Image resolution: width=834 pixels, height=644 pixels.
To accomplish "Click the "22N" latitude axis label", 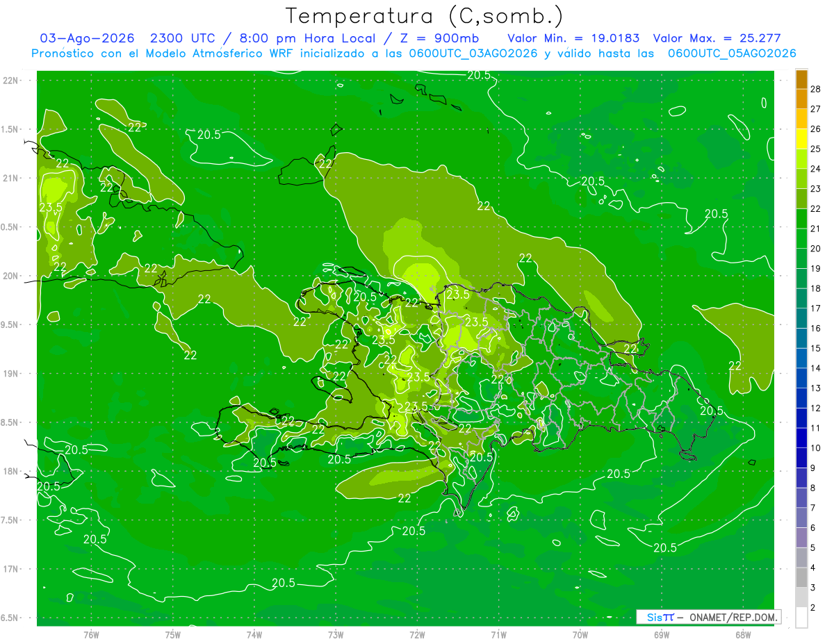I will pyautogui.click(x=10, y=80).
